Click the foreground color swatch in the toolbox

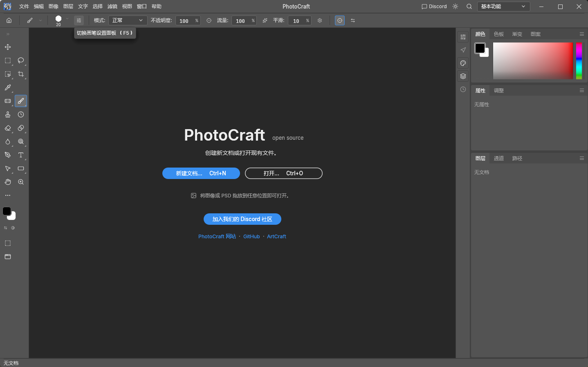tap(7, 211)
